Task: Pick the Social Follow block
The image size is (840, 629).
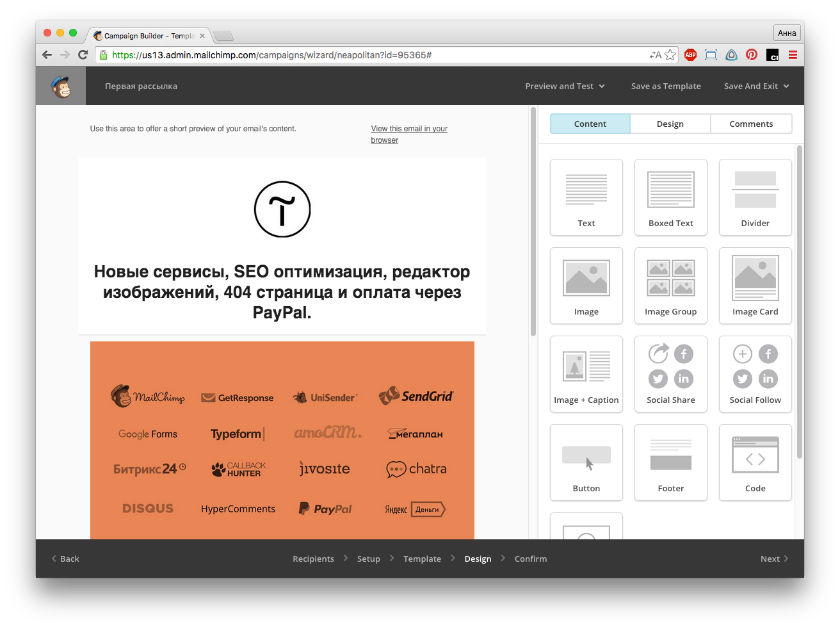Action: click(x=755, y=373)
